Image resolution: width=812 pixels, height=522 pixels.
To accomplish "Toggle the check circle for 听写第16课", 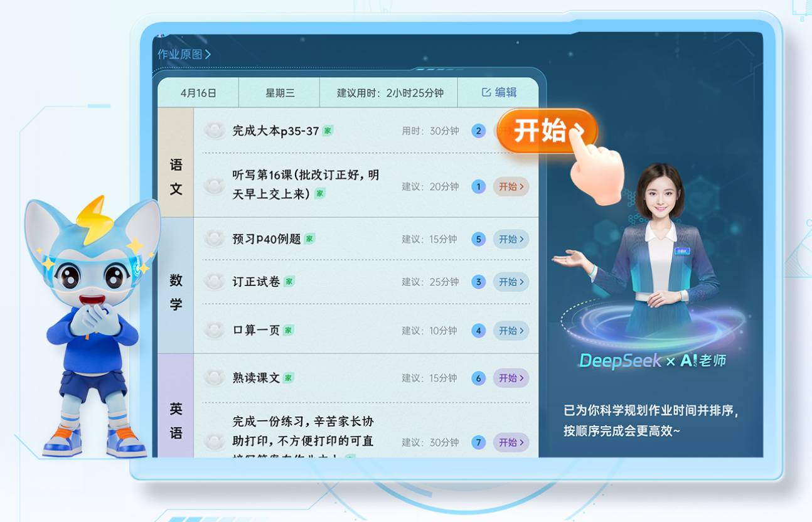I will [x=215, y=186].
